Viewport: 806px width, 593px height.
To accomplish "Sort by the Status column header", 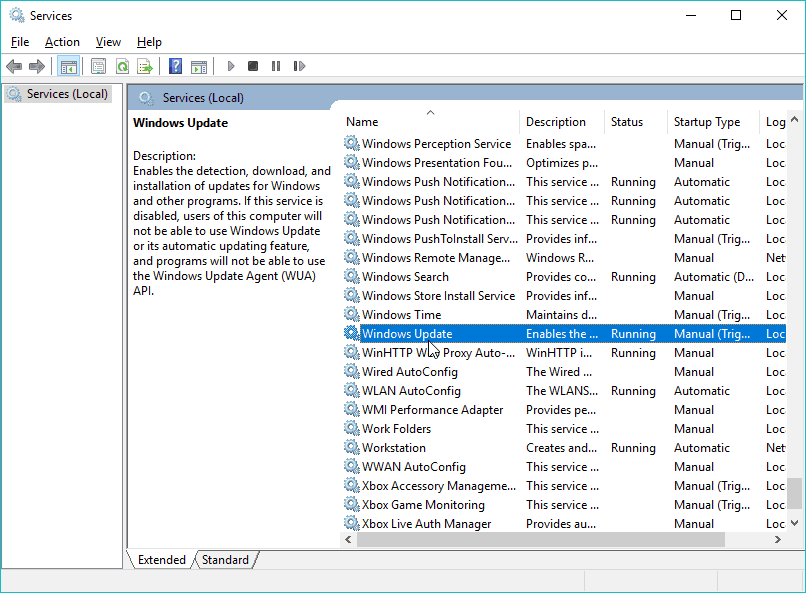I will pyautogui.click(x=636, y=122).
